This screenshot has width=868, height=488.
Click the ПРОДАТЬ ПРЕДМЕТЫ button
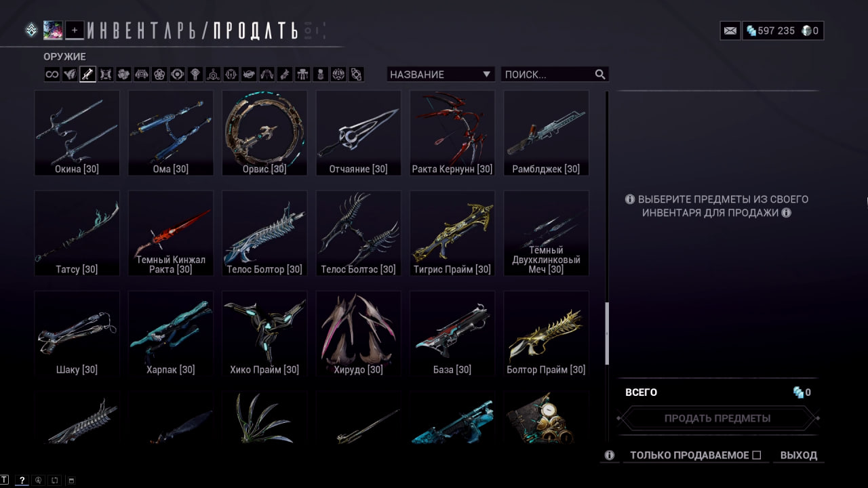click(717, 418)
